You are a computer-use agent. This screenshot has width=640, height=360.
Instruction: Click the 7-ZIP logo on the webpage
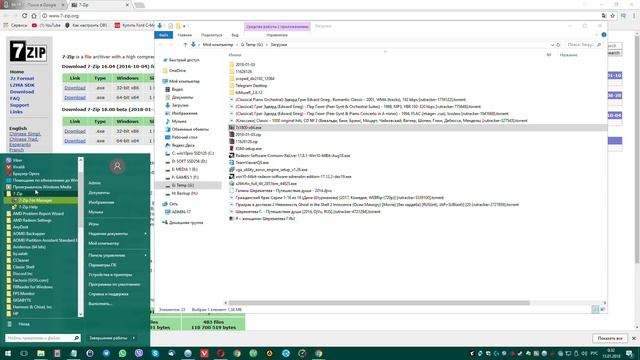28,52
